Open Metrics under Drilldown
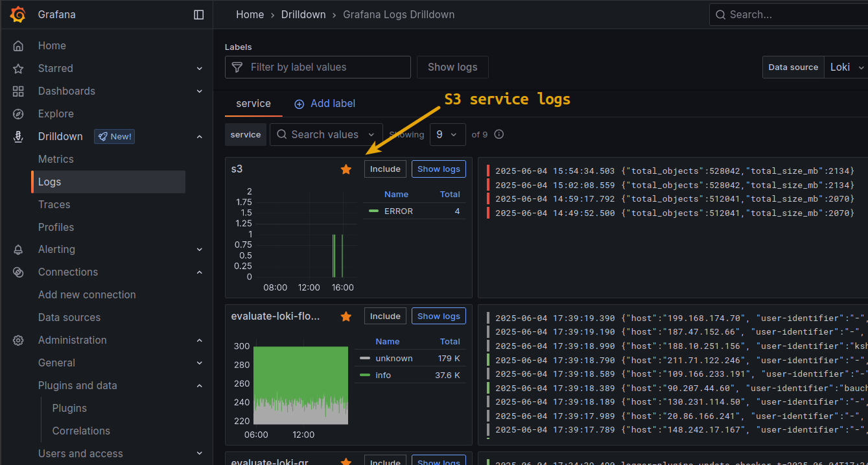Screen dimensions: 868x465 coord(56,160)
